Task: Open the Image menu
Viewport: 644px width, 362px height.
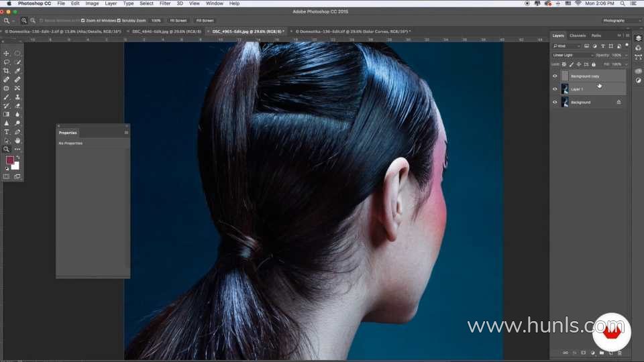Action: pyautogui.click(x=92, y=3)
